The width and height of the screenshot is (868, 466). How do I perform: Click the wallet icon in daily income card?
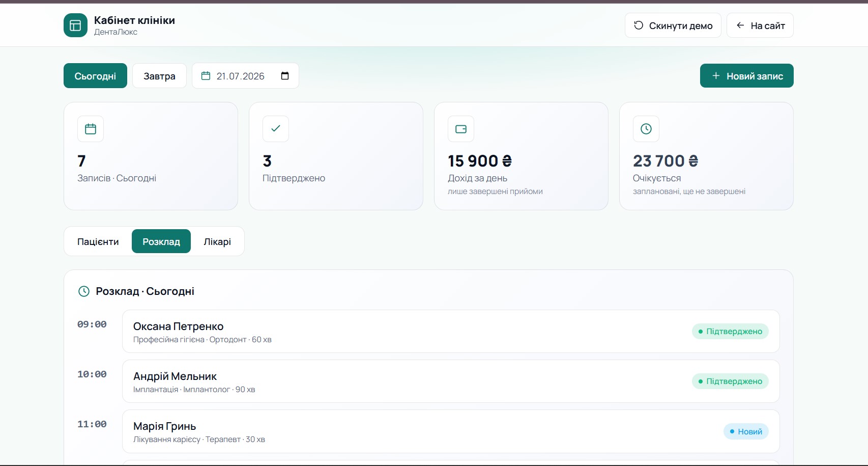461,129
